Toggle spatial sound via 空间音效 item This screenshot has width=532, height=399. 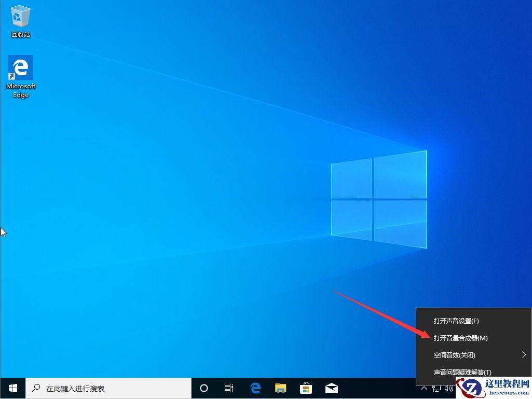(455, 355)
